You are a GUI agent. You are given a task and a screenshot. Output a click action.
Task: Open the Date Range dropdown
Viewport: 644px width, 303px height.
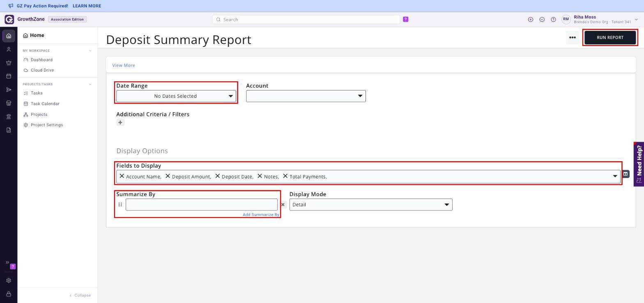[x=176, y=96]
